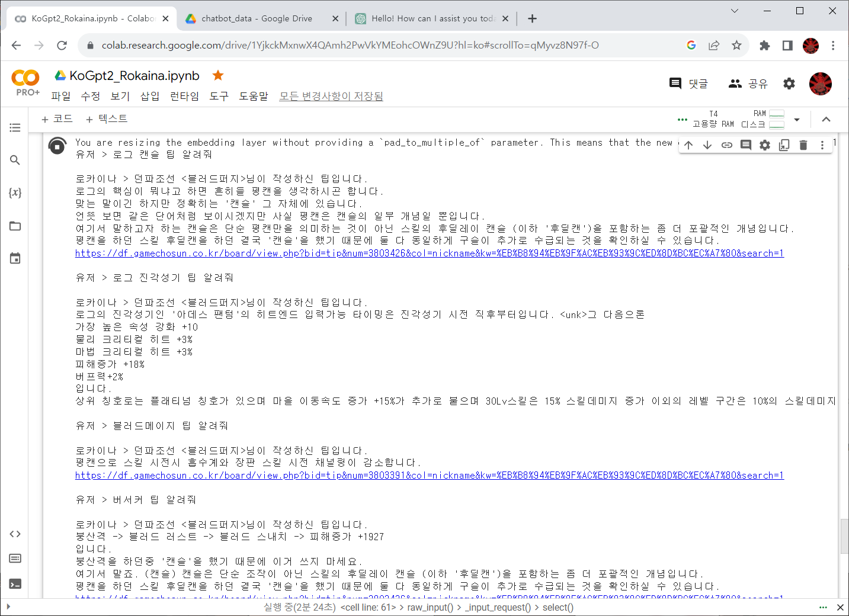Viewport: 849px width, 616px height.
Task: Collapse the header with the chevron
Action: tap(826, 119)
